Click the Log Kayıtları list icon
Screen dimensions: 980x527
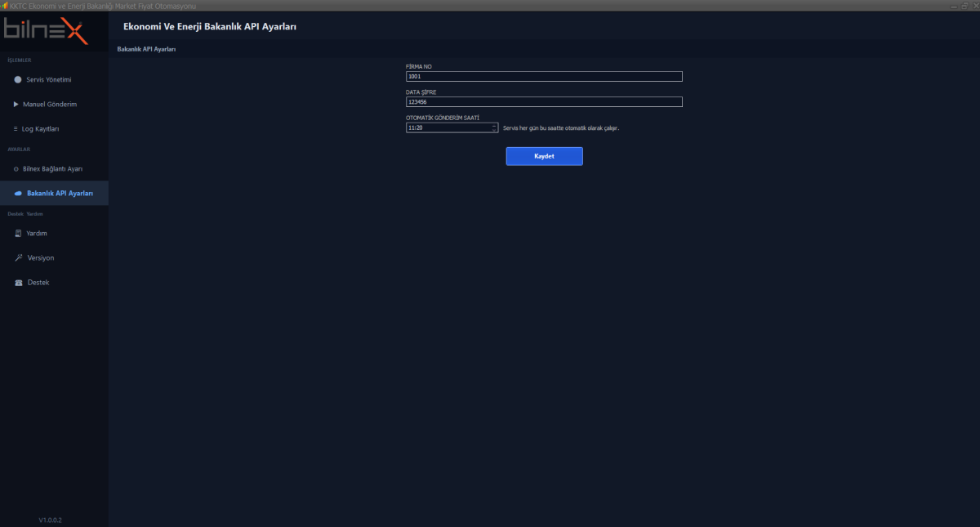click(x=16, y=129)
